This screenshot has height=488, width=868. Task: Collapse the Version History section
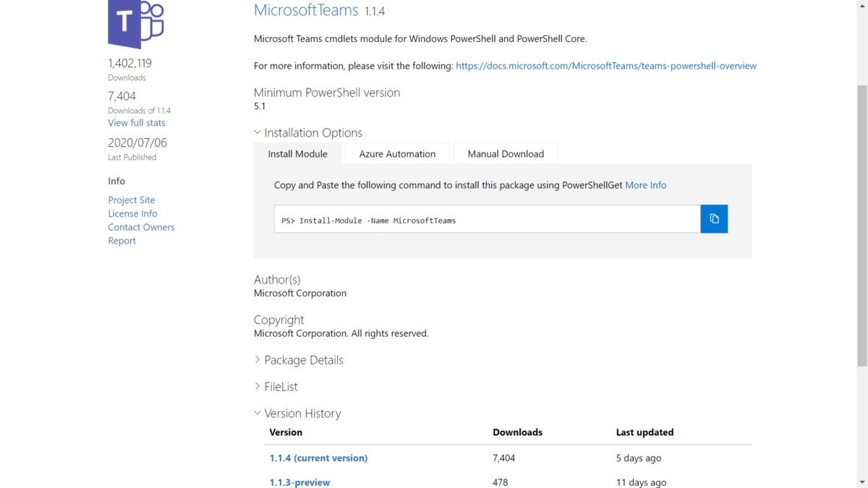click(258, 414)
